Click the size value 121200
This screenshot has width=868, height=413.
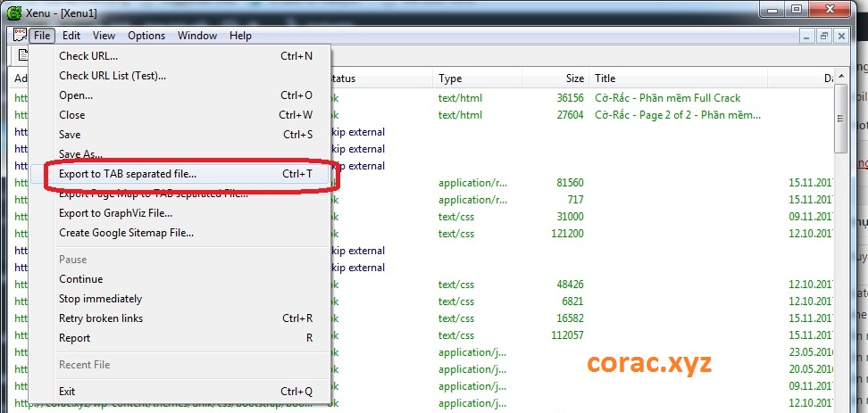(567, 234)
